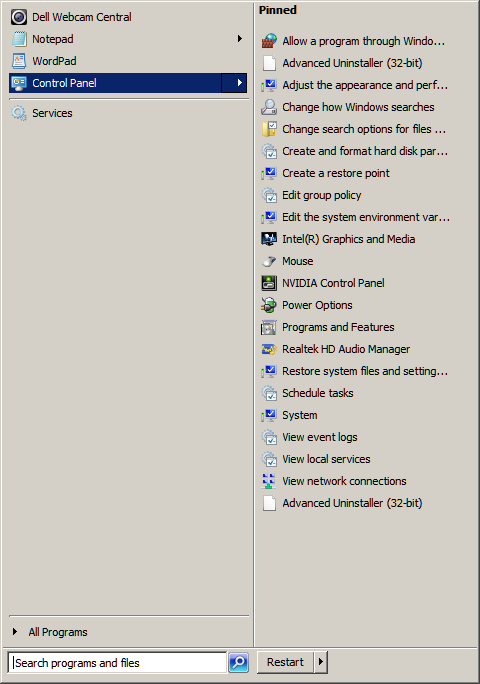Expand the Notepad submenu arrow
The width and height of the screenshot is (480, 684).
[x=240, y=39]
